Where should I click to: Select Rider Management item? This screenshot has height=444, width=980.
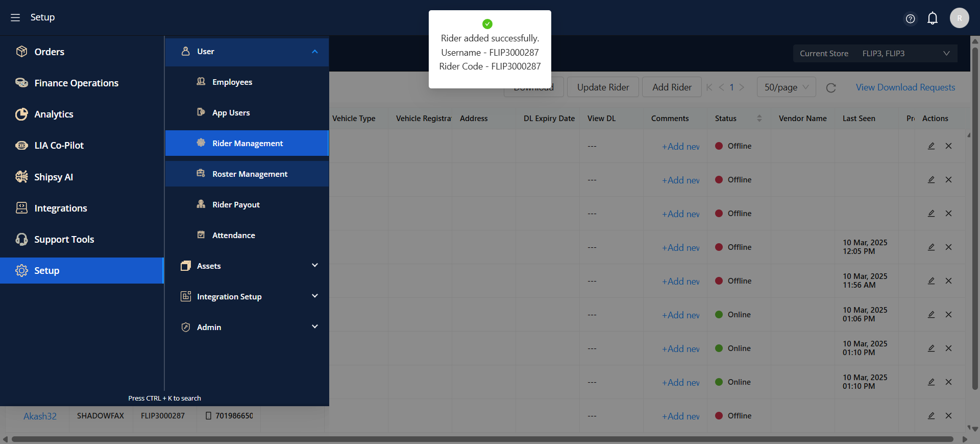pos(247,143)
